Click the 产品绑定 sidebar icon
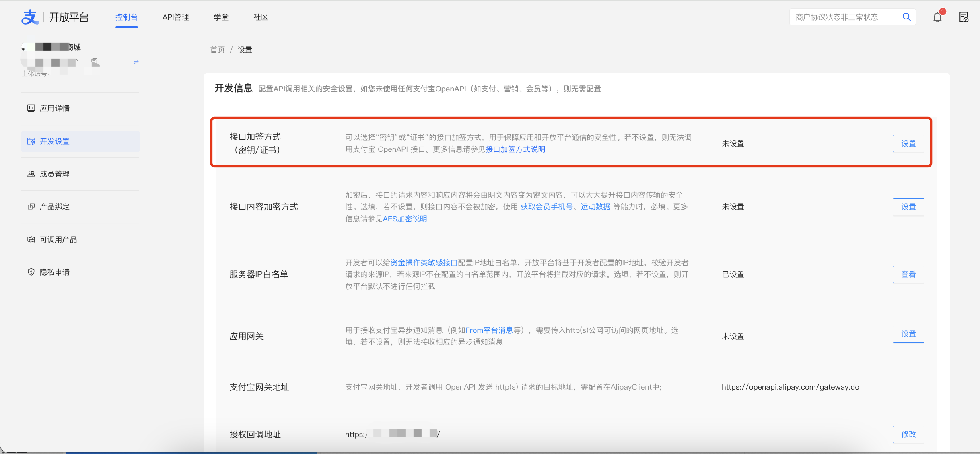 click(x=31, y=206)
